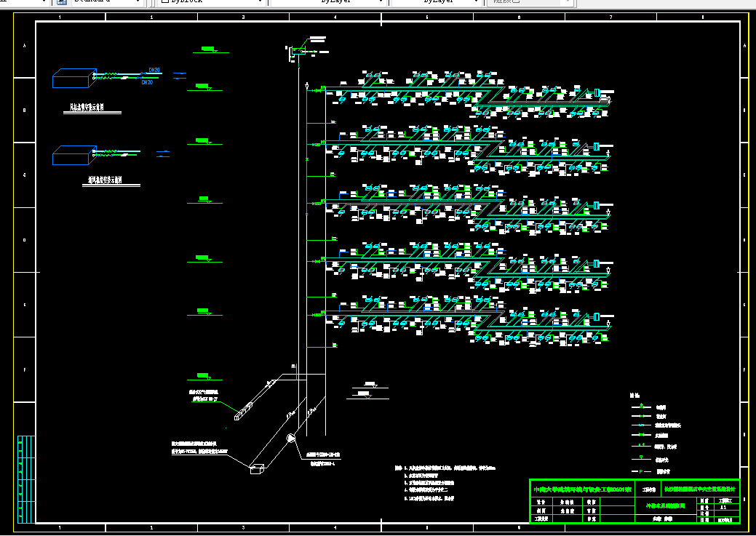Select the cyan strip table at left border

(26, 479)
